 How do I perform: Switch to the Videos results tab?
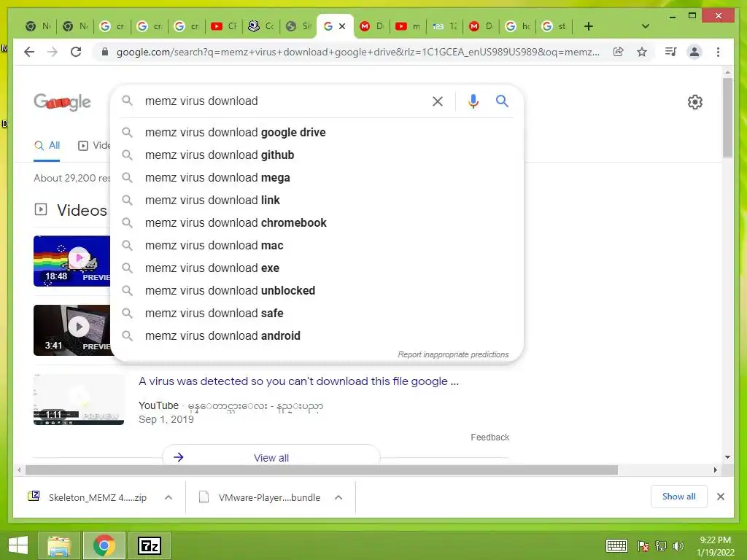[94, 146]
